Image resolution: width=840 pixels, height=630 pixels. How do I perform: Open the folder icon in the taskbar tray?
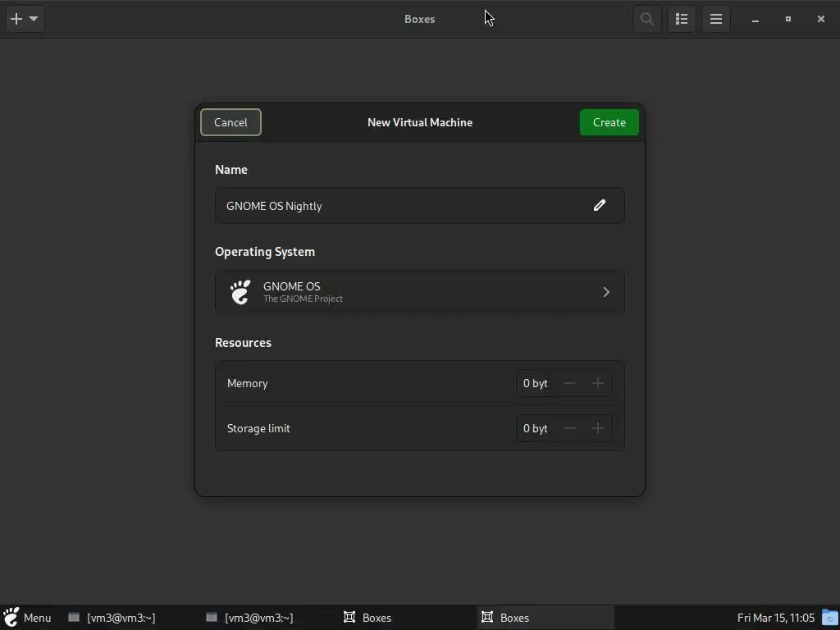pyautogui.click(x=830, y=618)
